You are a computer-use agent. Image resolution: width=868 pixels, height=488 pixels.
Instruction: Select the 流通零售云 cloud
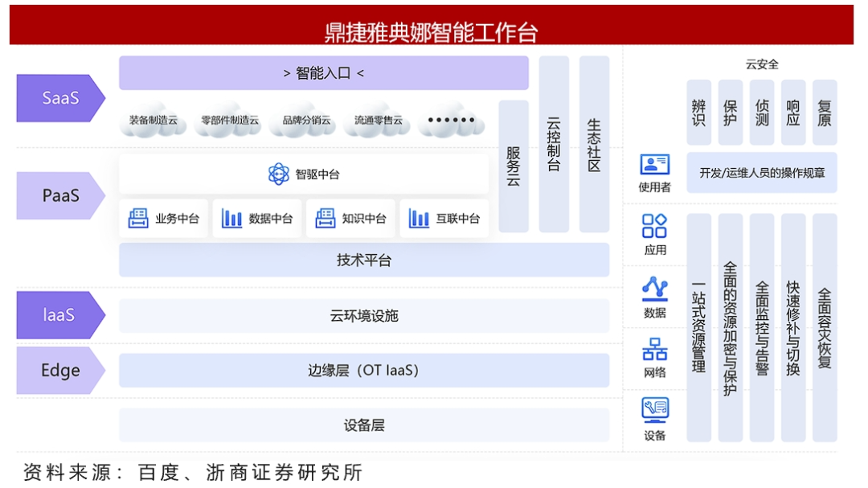(x=378, y=120)
